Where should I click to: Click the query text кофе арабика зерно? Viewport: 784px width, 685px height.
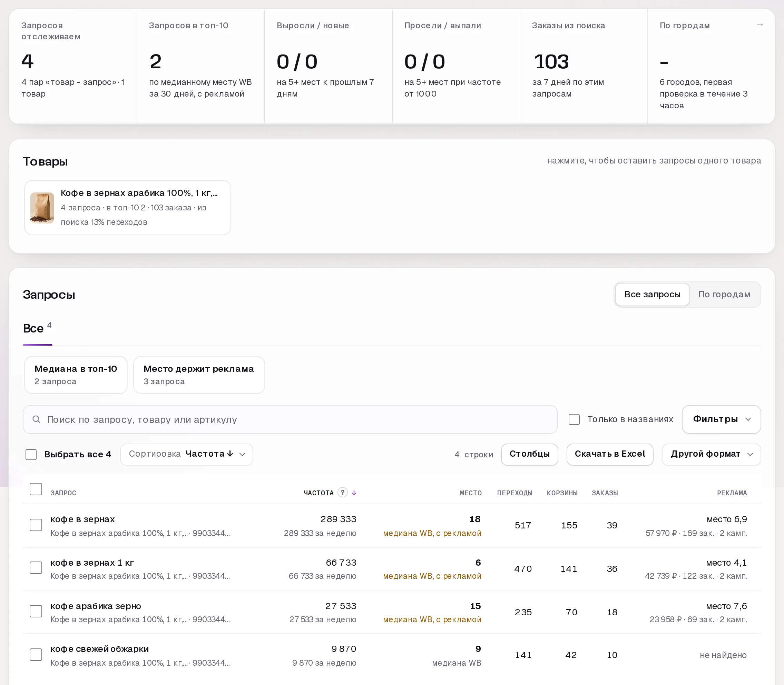pyautogui.click(x=96, y=606)
